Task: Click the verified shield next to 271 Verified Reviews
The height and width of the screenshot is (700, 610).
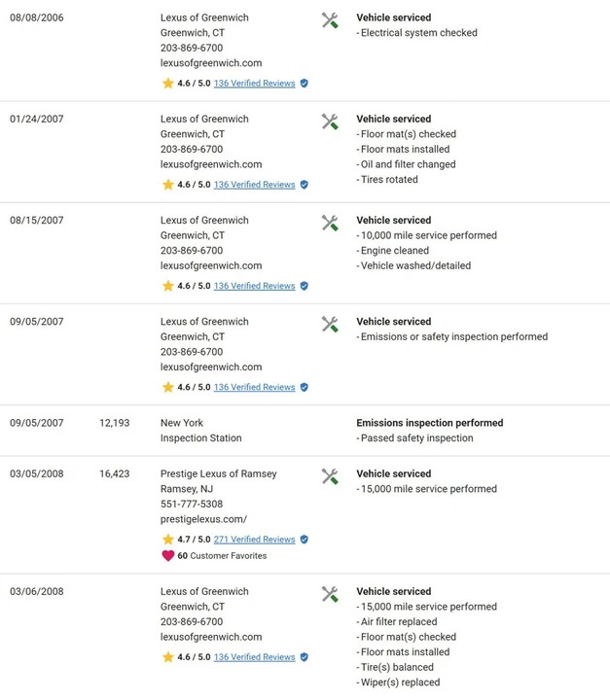Action: (305, 540)
